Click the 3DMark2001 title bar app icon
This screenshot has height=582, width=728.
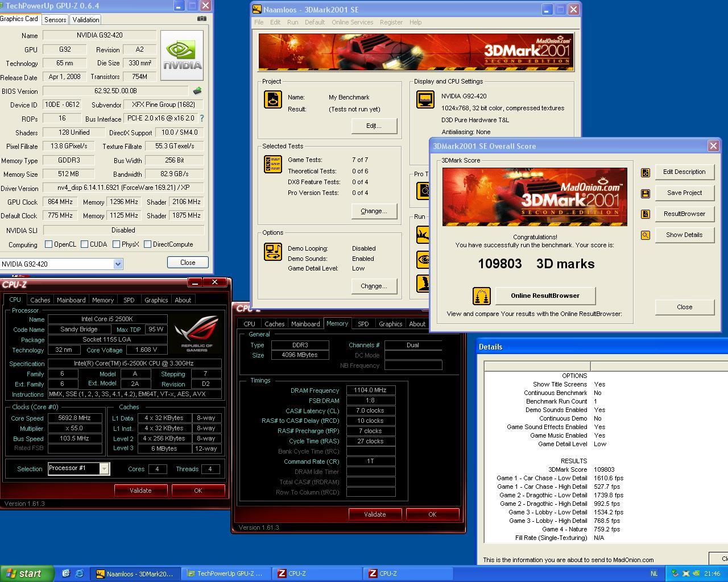click(x=257, y=10)
